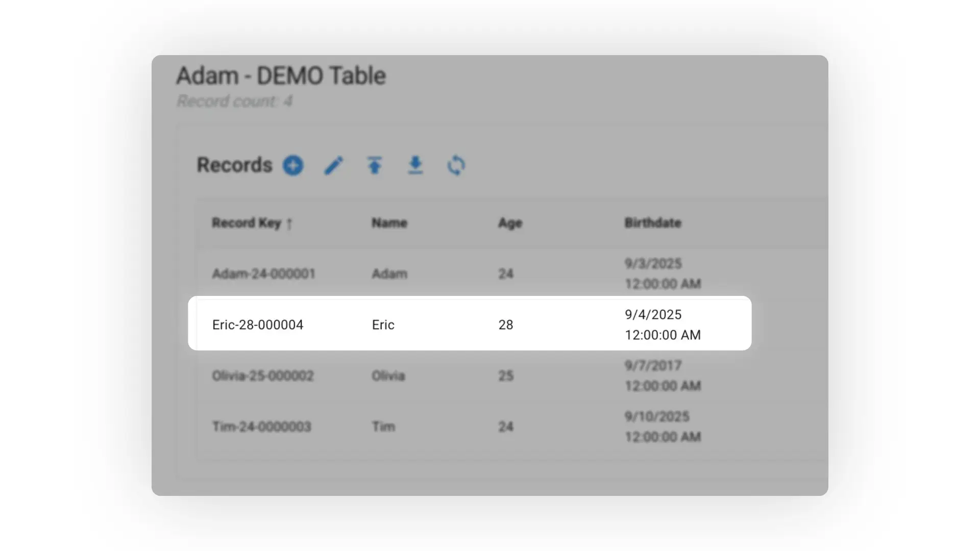Refresh the records list
This screenshot has width=980, height=551.
pos(456,165)
